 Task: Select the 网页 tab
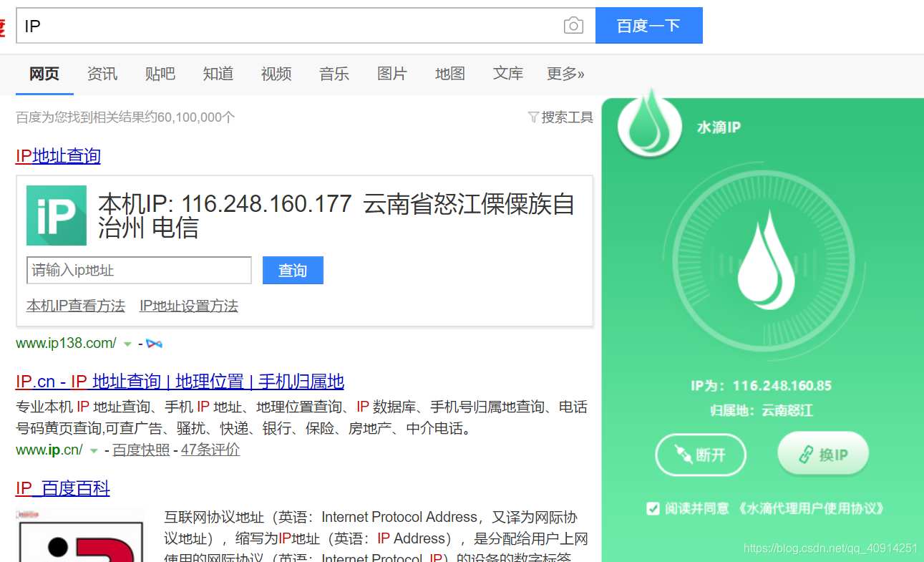tap(44, 73)
